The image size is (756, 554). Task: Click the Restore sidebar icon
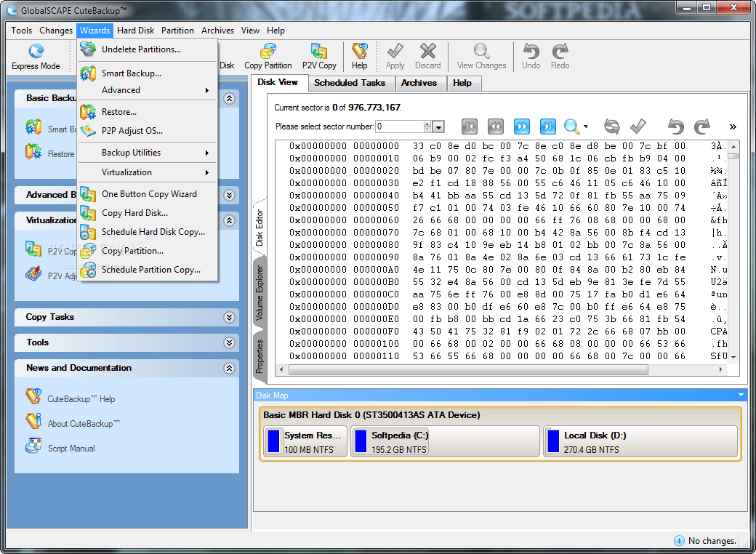tap(33, 151)
